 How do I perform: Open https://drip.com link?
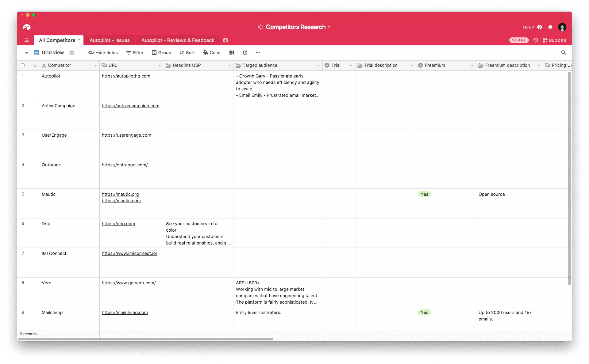tap(118, 224)
